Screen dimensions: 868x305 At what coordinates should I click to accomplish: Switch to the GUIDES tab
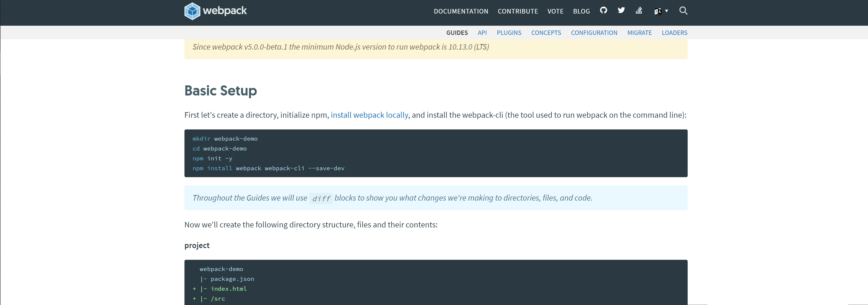[x=457, y=32]
